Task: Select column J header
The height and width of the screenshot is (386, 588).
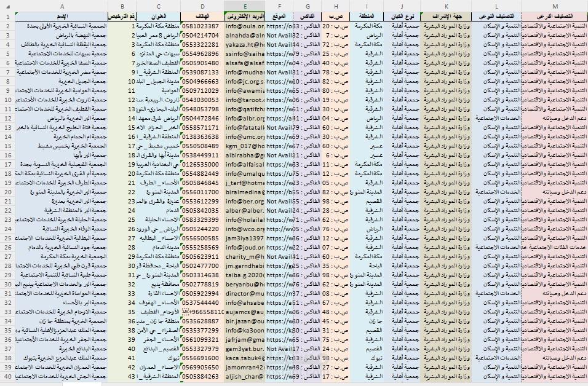Action: click(402, 6)
